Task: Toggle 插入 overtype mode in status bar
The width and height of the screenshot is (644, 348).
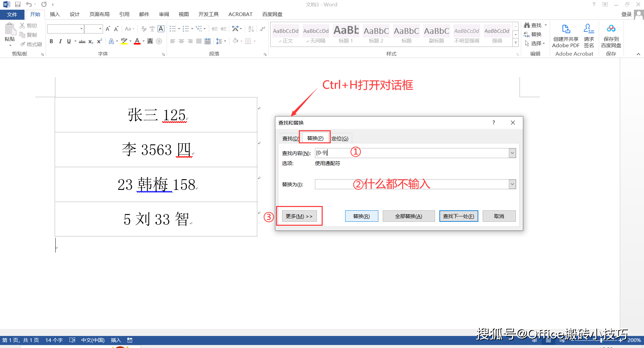Action: tap(116, 340)
